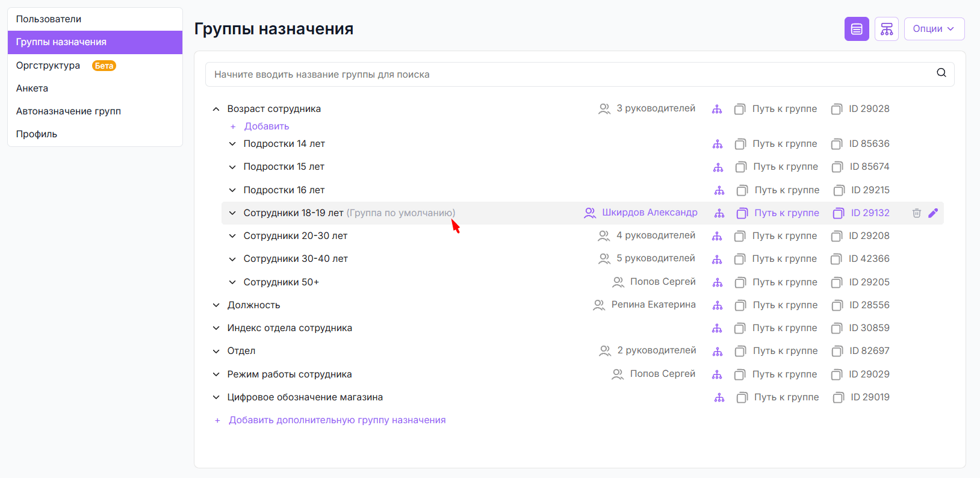980x478 pixels.
Task: Expand Сотрудники 20-30 лет
Action: point(232,236)
